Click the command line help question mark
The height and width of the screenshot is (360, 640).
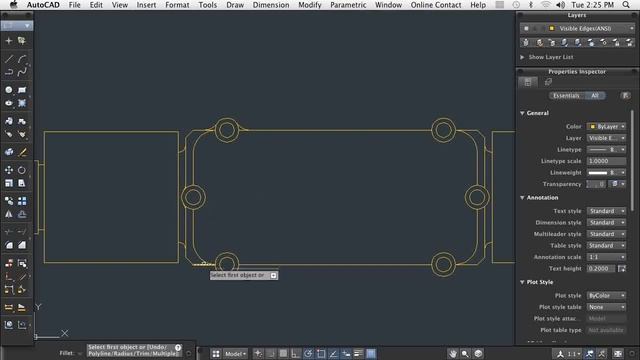(178, 347)
